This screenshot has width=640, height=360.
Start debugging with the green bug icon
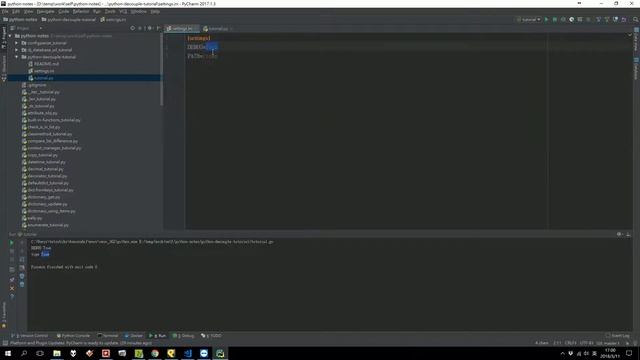tap(555, 19)
